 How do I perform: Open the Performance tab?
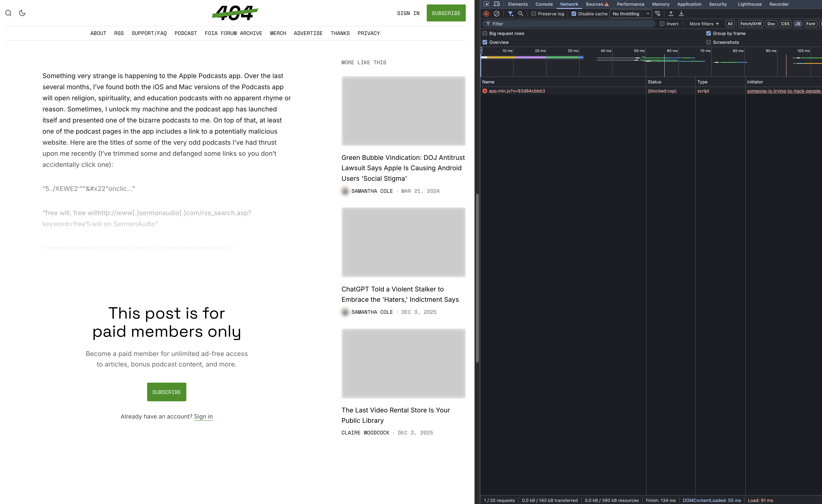click(630, 4)
